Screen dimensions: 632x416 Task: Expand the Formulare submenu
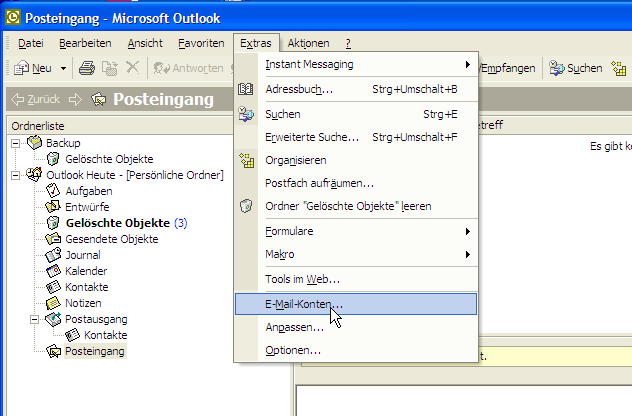tap(356, 231)
